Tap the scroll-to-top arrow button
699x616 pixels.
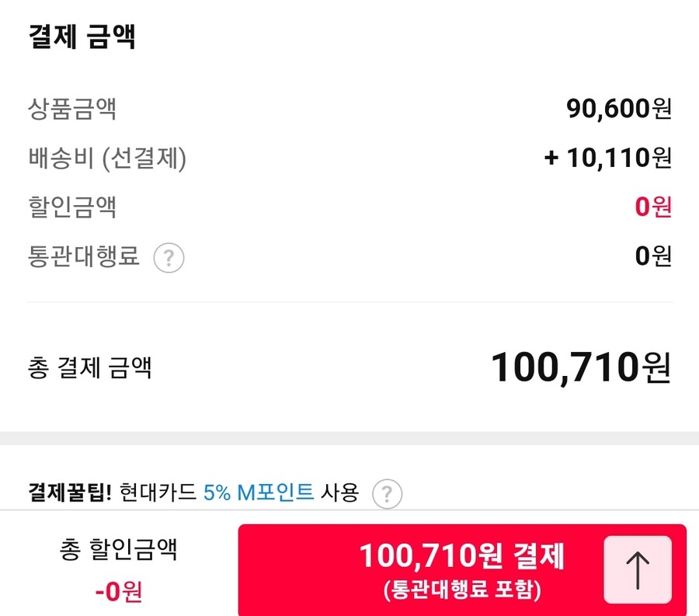pyautogui.click(x=637, y=570)
